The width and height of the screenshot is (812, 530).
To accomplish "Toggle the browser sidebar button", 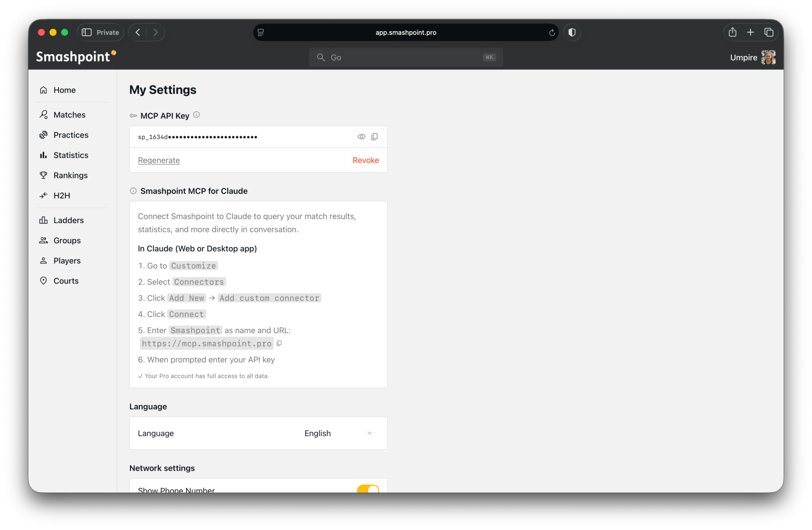I will pyautogui.click(x=87, y=32).
